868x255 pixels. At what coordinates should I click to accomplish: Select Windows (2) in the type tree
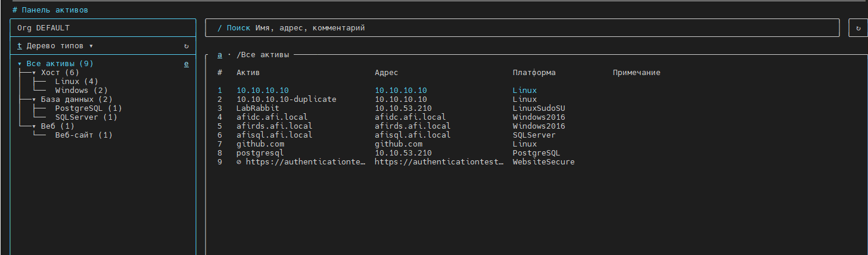click(81, 91)
